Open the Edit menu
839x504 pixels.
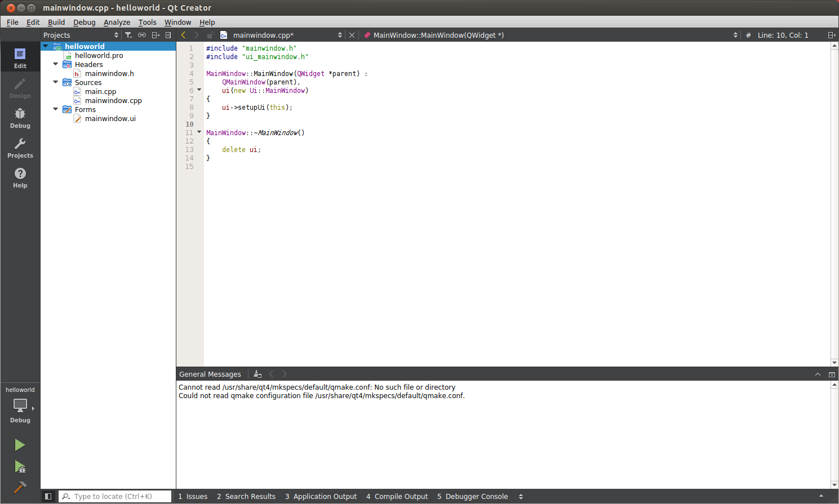[33, 22]
